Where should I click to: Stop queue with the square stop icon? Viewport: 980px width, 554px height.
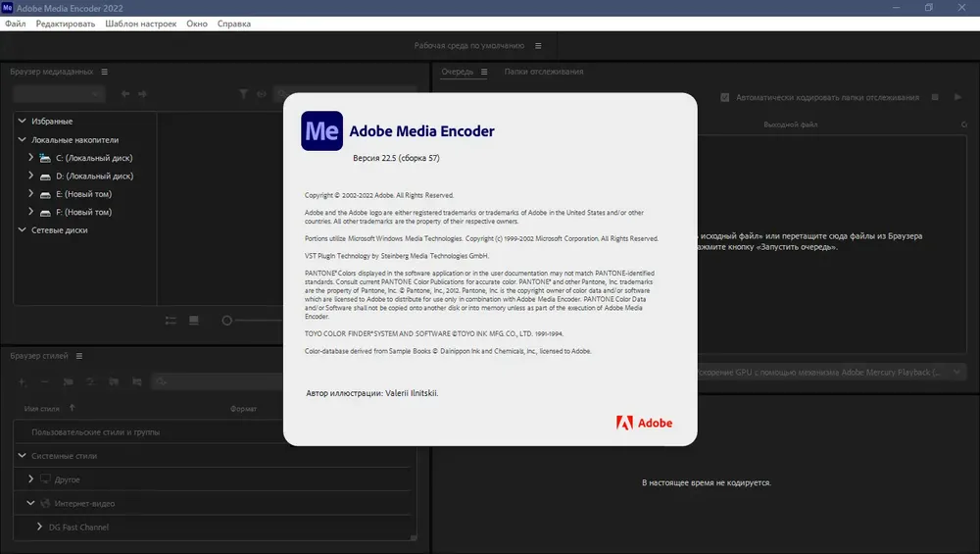pos(935,97)
